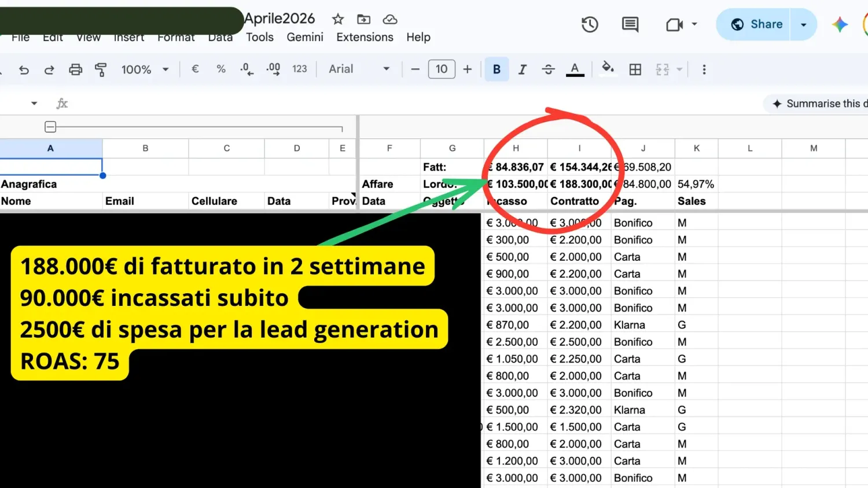Expand the Share options arrow

[x=803, y=24]
